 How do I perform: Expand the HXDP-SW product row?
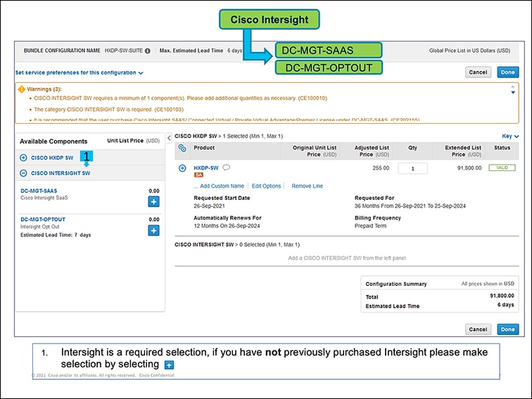point(182,168)
